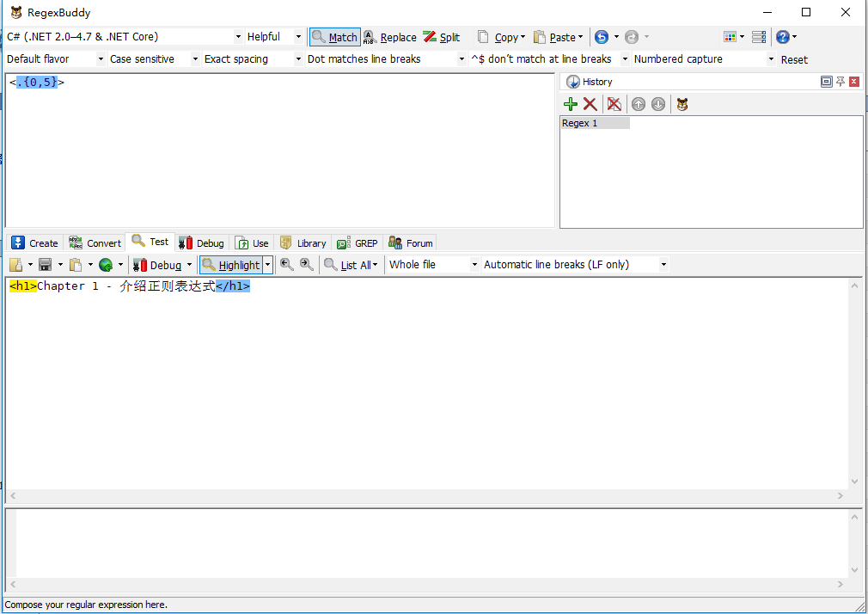The height and width of the screenshot is (614, 868).
Task: Expand the Whole file scope dropdown
Action: click(474, 265)
